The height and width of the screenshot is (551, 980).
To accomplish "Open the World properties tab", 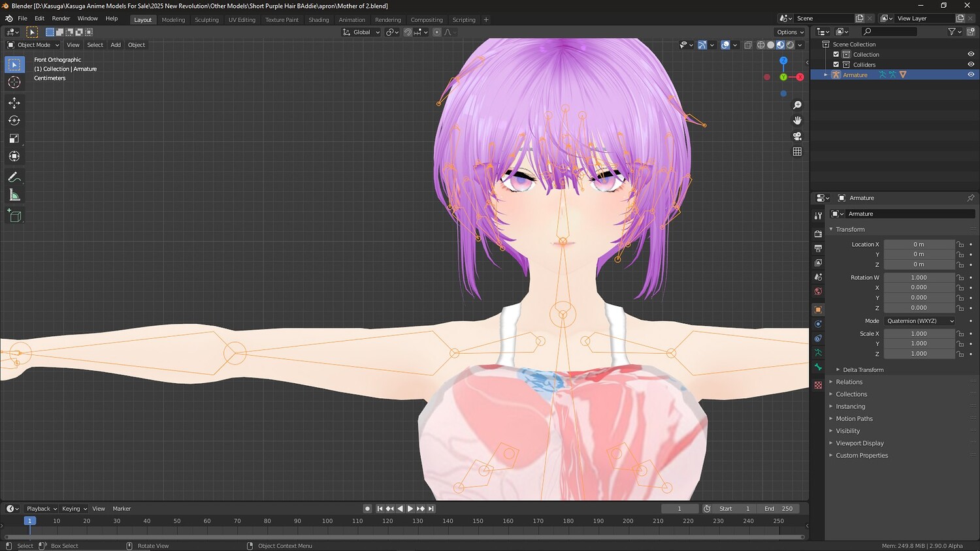I will (818, 291).
